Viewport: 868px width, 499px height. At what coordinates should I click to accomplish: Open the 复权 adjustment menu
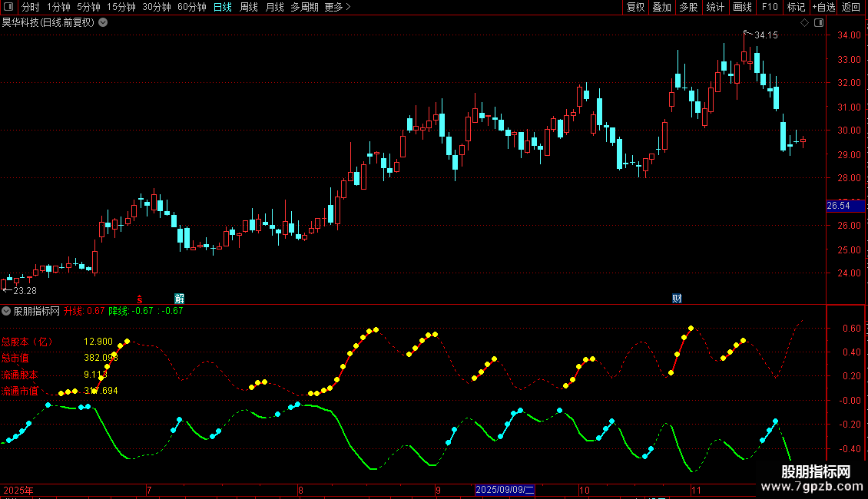tap(635, 7)
